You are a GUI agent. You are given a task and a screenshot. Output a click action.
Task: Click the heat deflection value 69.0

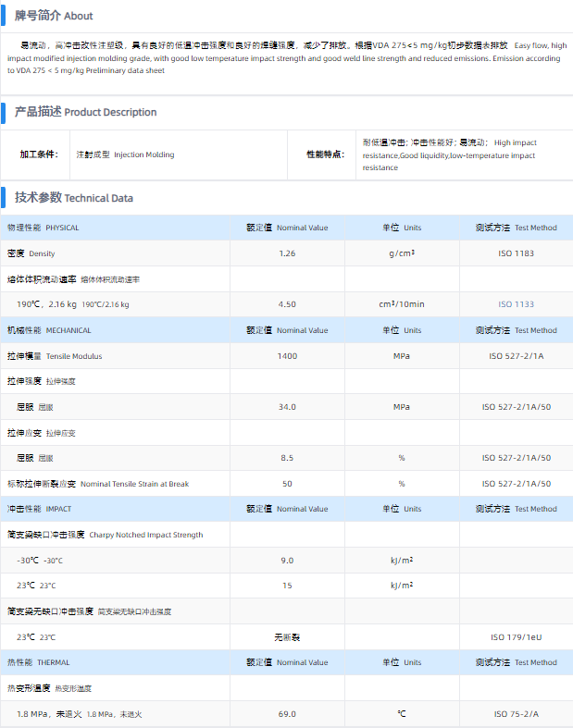tap(287, 714)
